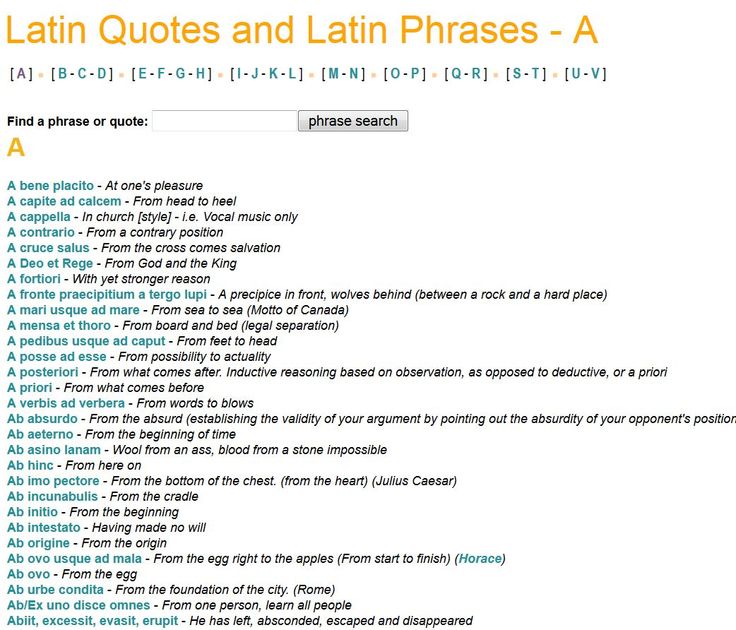
Task: Click the 'Ab ovo usque ad mala' link
Action: point(74,559)
